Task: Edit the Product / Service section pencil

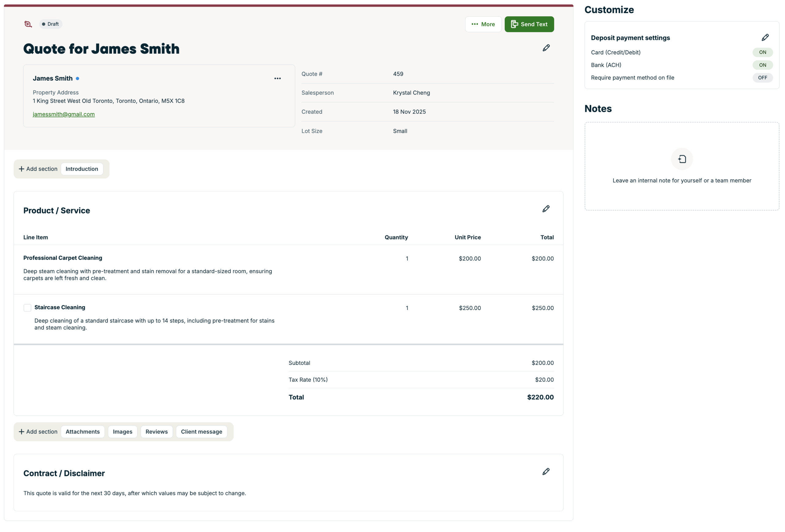Action: tap(546, 209)
